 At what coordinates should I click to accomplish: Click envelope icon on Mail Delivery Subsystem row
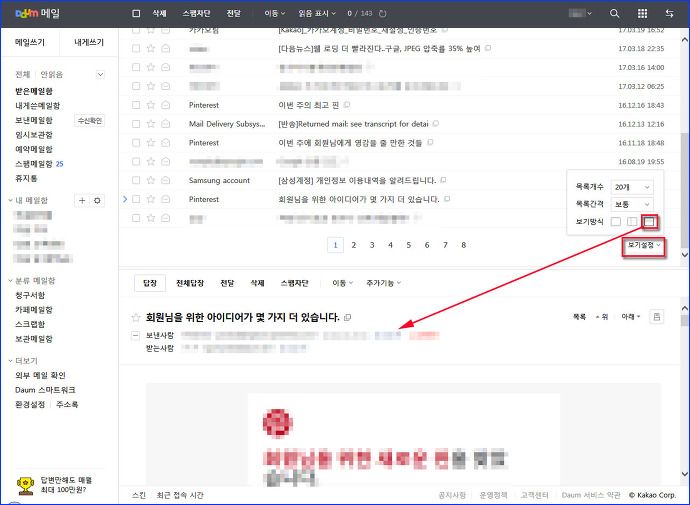pos(165,124)
